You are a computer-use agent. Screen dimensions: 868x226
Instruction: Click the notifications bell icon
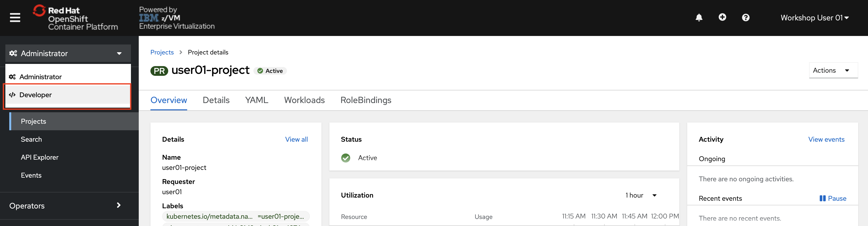tap(699, 17)
